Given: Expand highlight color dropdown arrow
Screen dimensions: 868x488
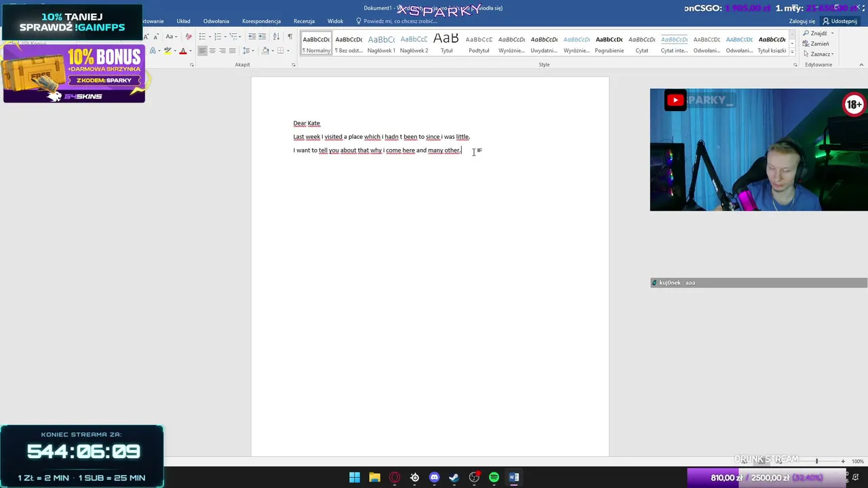Looking at the screenshot, I should coord(175,51).
